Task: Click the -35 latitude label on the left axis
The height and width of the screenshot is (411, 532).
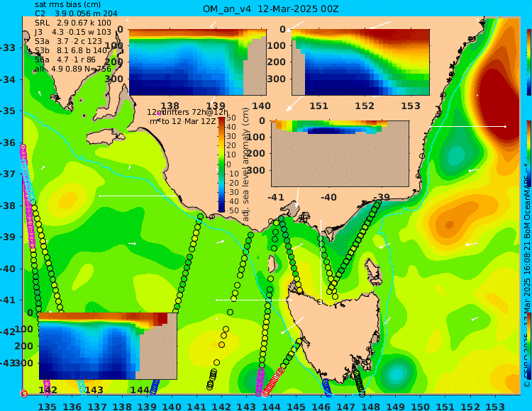Action: coord(7,111)
